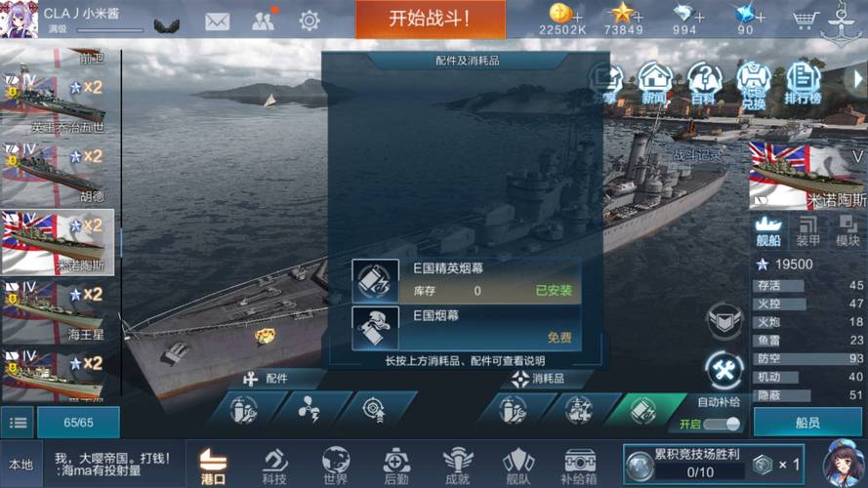This screenshot has height=488, width=868.
Task: Switch to the 装甲 armor tab
Action: pyautogui.click(x=807, y=232)
